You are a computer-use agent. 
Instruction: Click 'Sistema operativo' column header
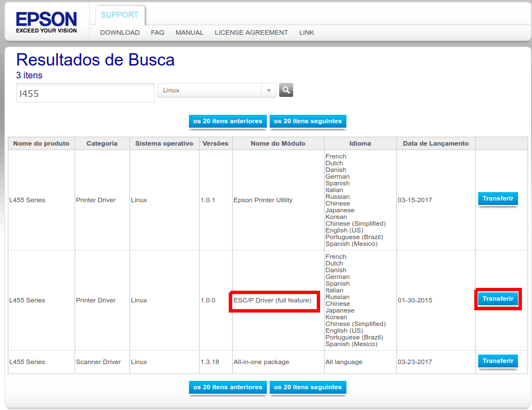(164, 143)
